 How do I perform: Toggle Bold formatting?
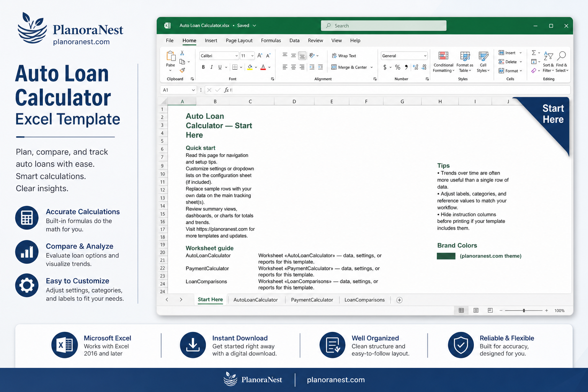203,67
